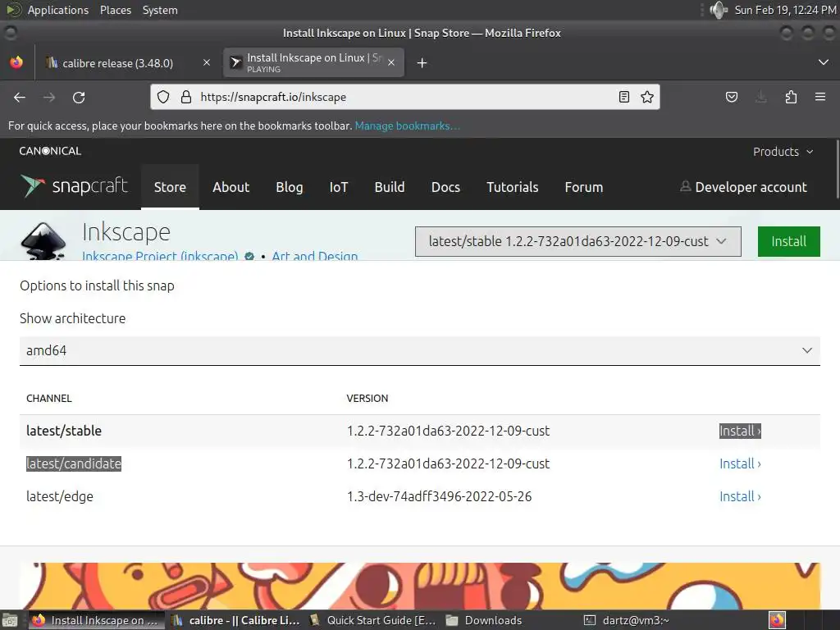Click the forward navigation arrow
Screen dimensions: 840x630
click(x=48, y=97)
